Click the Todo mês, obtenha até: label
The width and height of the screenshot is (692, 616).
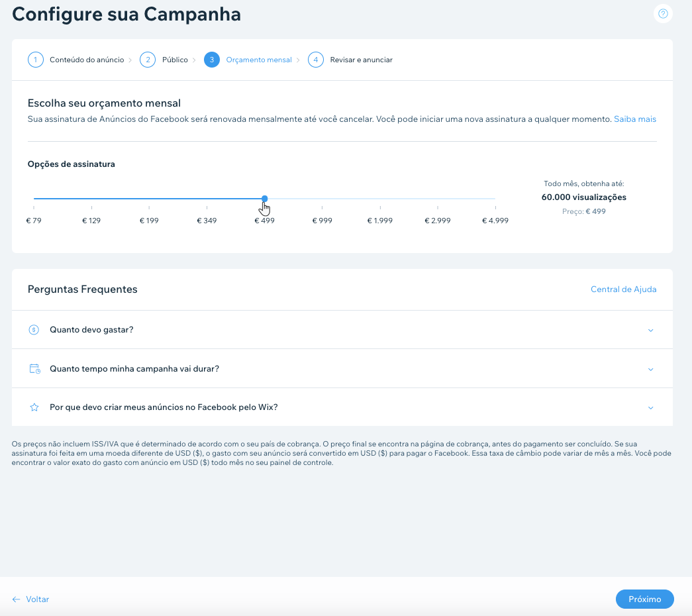[584, 183]
